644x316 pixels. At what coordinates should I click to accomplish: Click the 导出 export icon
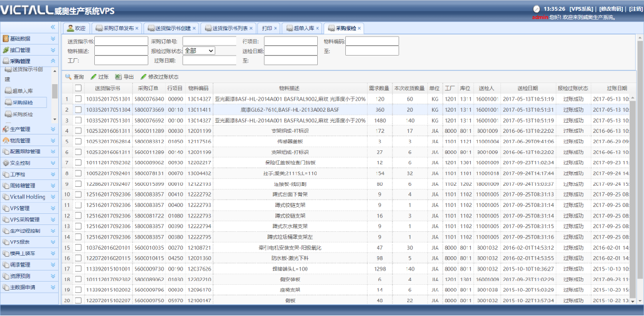119,77
